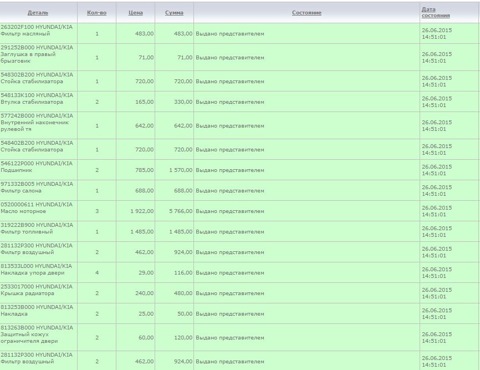The width and height of the screenshot is (480, 370).
Task: Select the Крышка радиатора part cell
Action: (x=38, y=293)
